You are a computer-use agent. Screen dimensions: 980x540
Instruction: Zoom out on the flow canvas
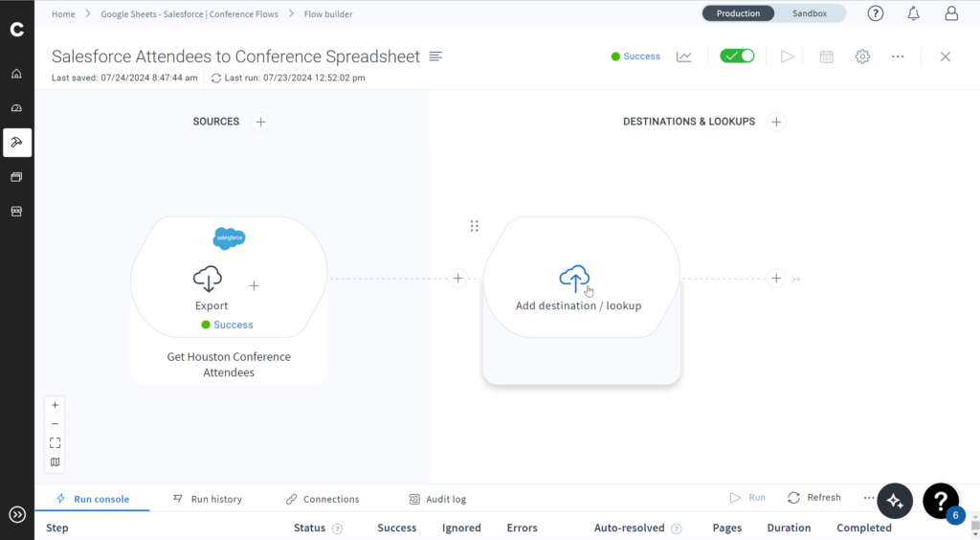click(x=55, y=424)
